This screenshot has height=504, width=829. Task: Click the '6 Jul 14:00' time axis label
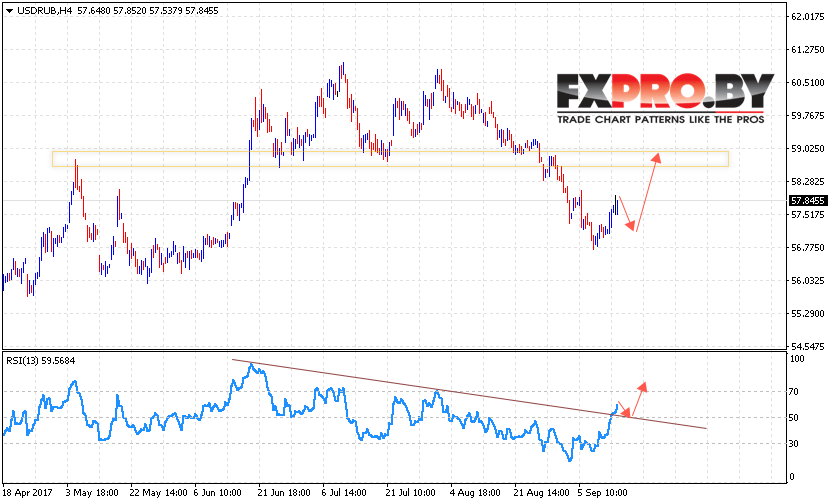point(344,493)
